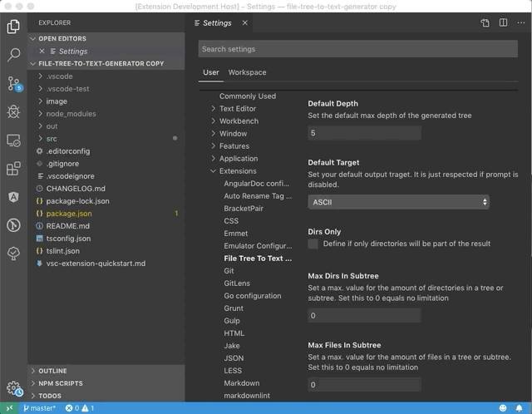Open package.json in the explorer

(x=106, y=214)
